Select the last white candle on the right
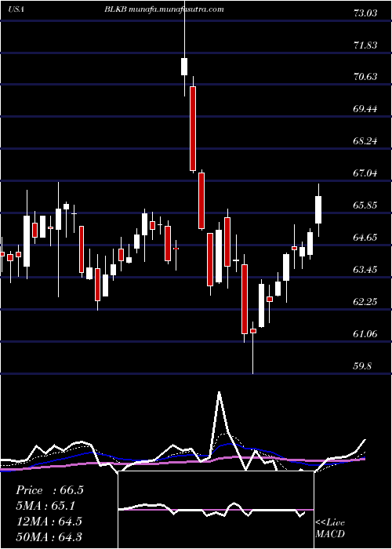The height and width of the screenshot is (549, 392). coord(318,209)
